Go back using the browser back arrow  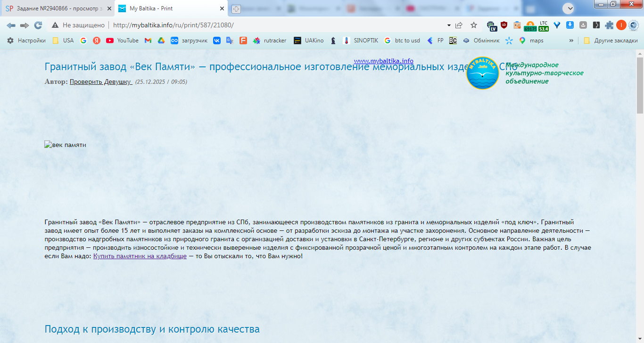point(11,25)
